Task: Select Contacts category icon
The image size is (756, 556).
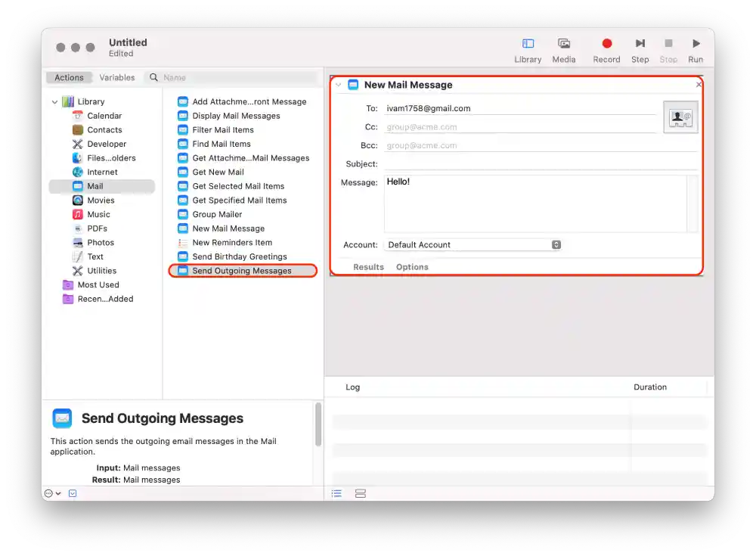Action: 78,130
